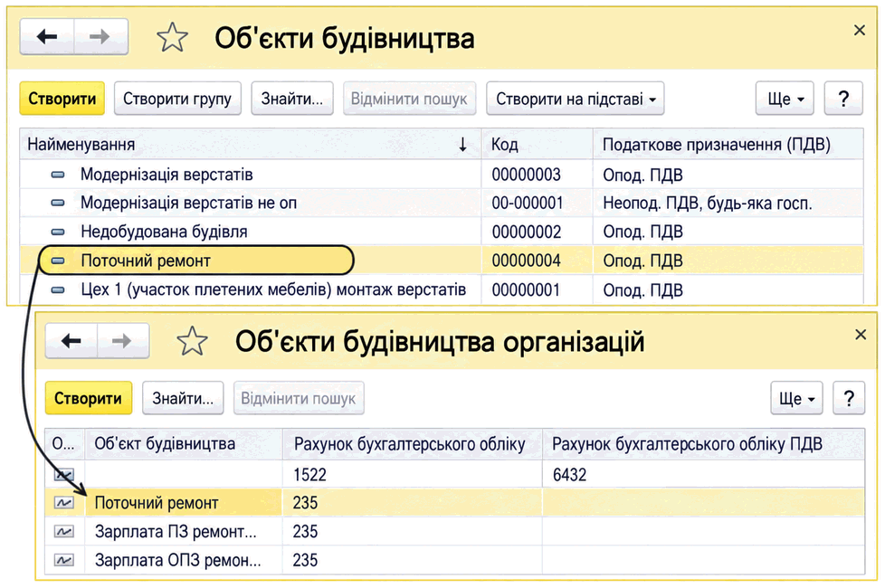Open help in Об'єкти будівництва організацій window
Viewport: 885px width, 588px height.
click(849, 398)
